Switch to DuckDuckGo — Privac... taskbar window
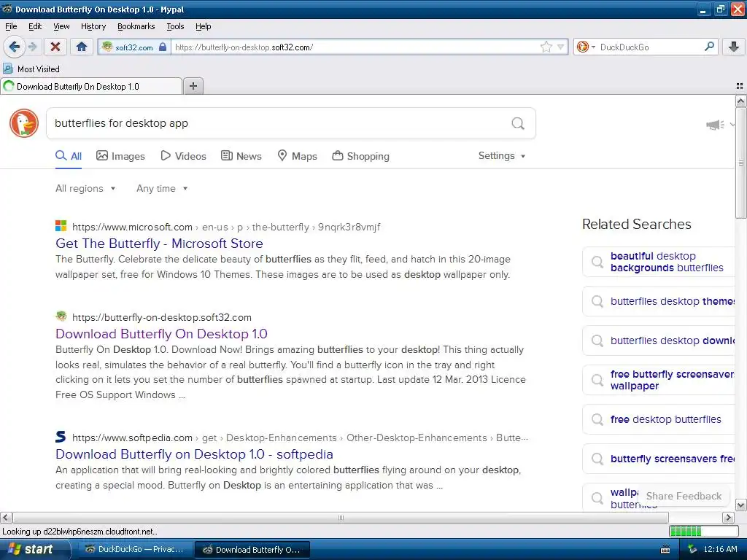This screenshot has width=747, height=560. click(135, 549)
